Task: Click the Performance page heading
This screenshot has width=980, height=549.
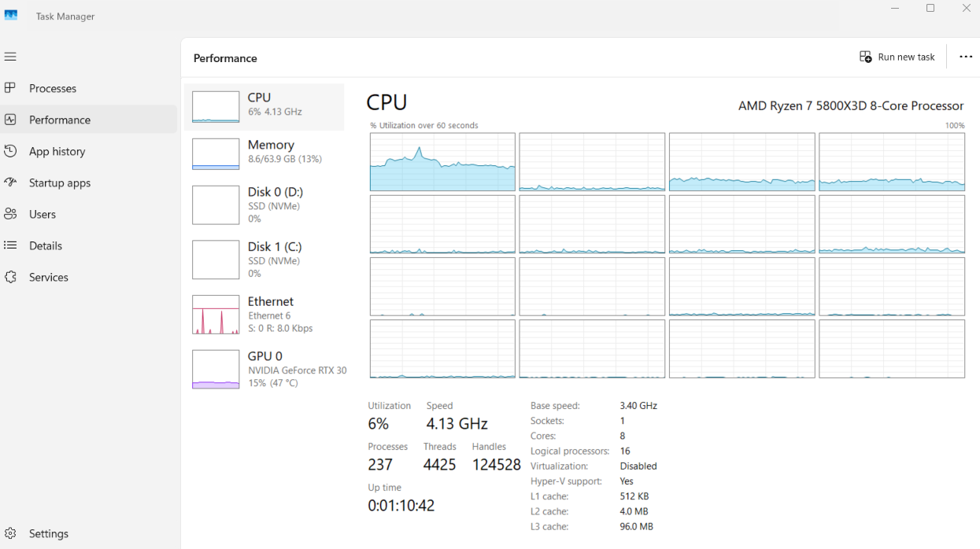Action: [x=225, y=58]
